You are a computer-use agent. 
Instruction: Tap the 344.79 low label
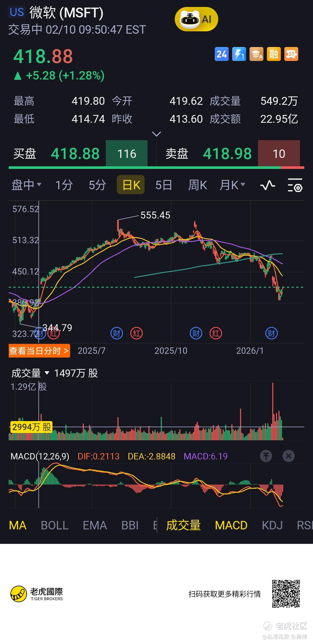pos(57,328)
